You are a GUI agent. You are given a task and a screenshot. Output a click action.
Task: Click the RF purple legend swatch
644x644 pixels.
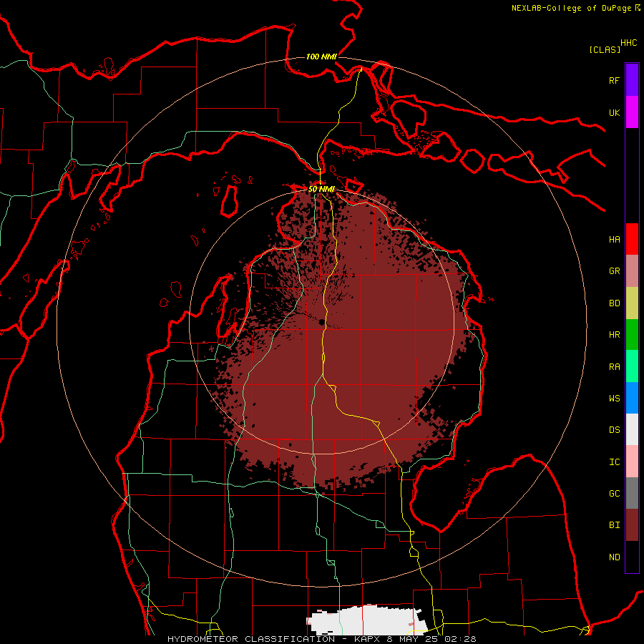click(x=632, y=80)
